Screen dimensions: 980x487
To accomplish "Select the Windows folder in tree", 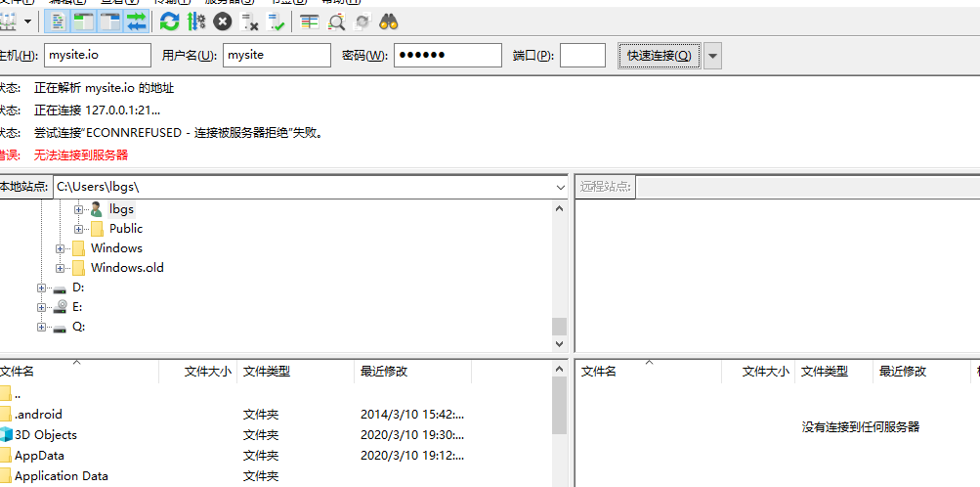I will 116,248.
